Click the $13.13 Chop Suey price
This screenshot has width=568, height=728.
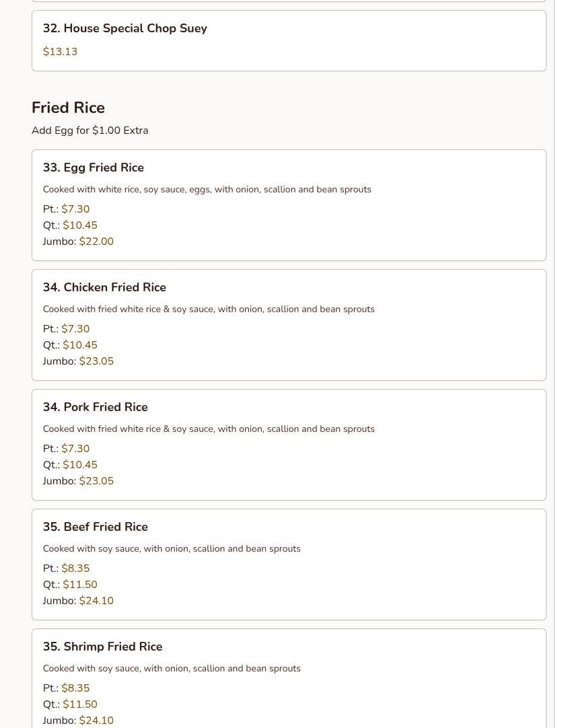pyautogui.click(x=60, y=52)
